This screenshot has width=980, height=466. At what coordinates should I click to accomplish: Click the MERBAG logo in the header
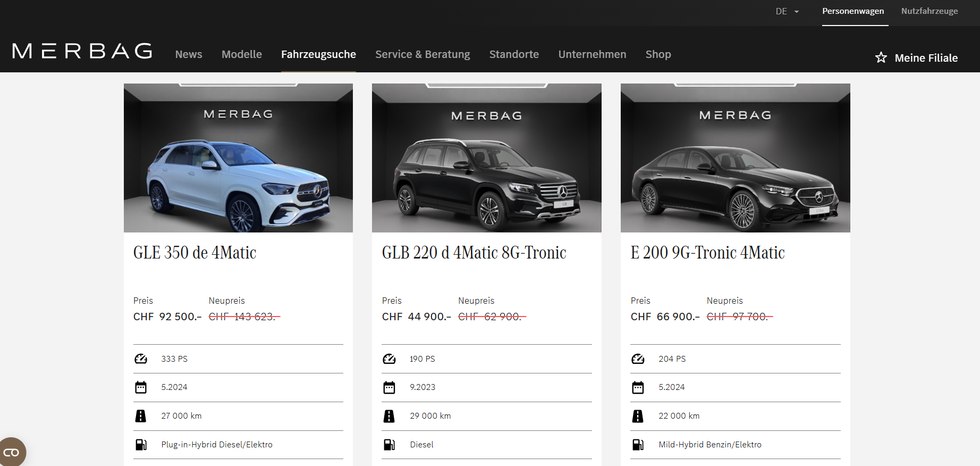(82, 51)
